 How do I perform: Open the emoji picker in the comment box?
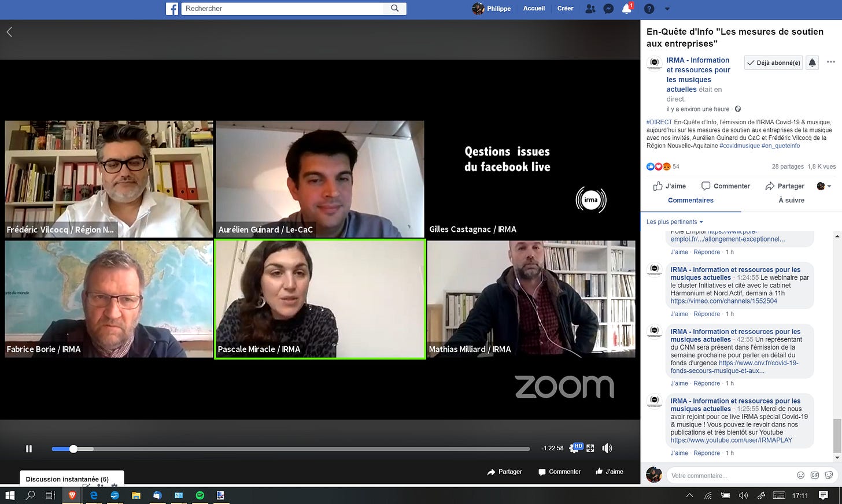[x=801, y=475]
